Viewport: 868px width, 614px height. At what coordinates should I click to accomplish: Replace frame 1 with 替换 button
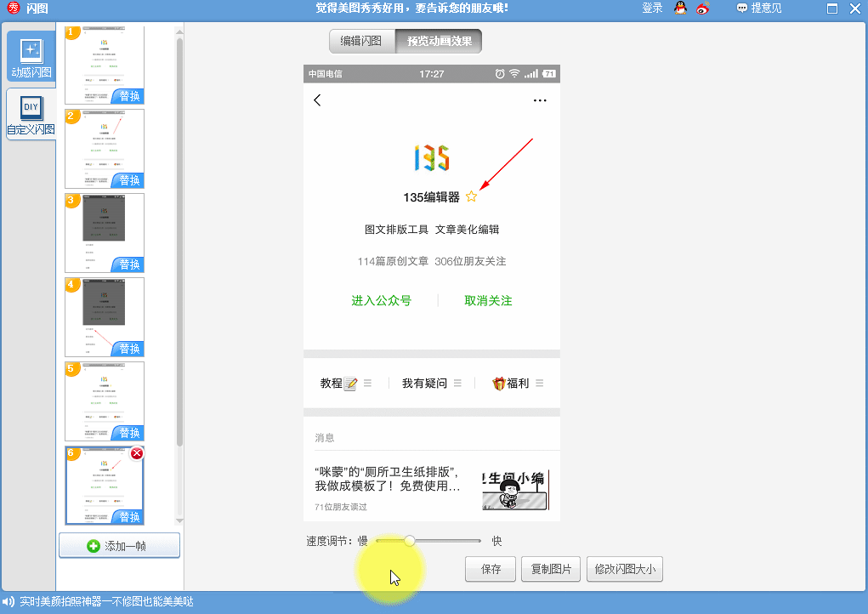129,96
